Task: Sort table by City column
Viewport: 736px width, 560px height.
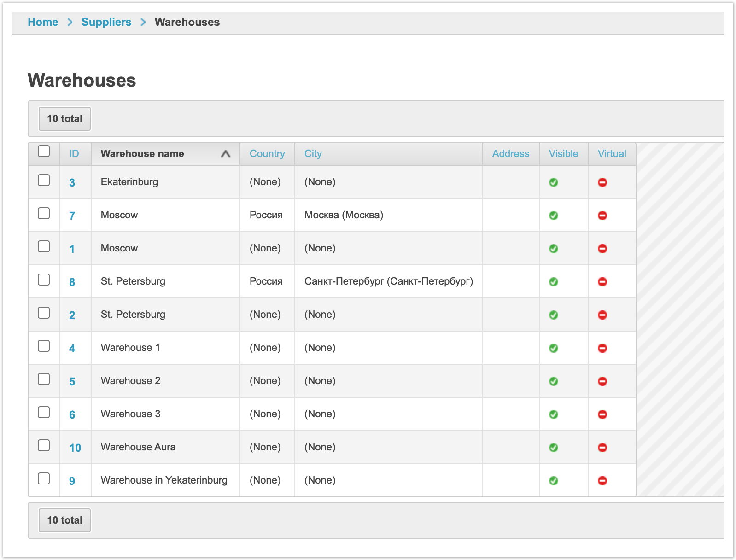Action: click(x=313, y=154)
